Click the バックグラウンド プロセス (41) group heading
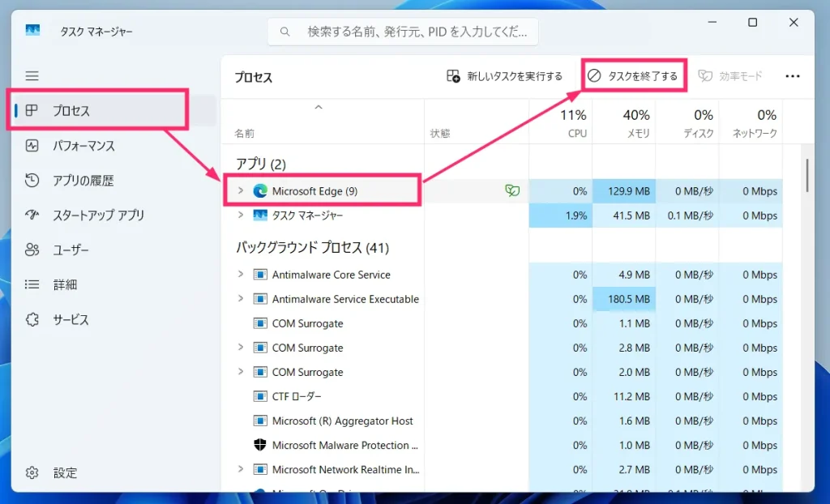 pos(312,248)
